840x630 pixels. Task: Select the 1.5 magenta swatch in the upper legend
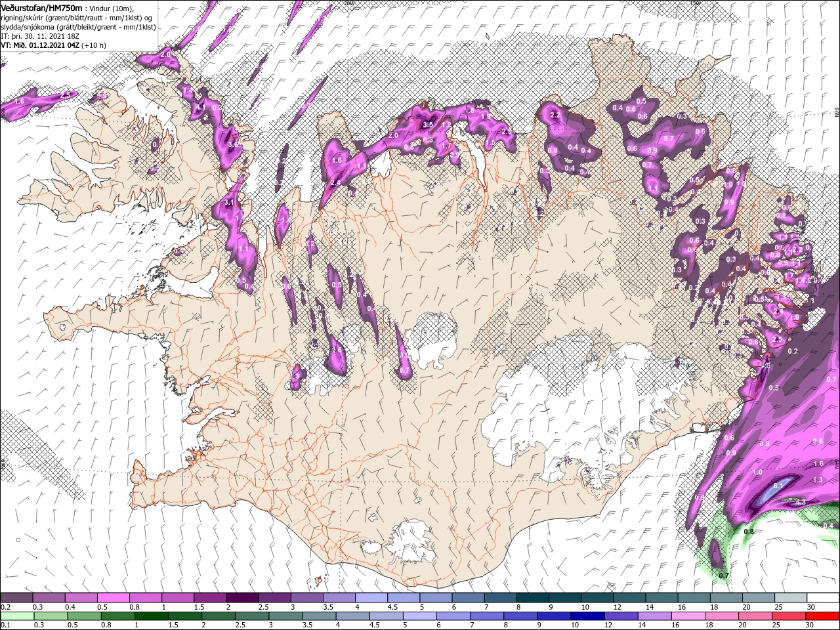click(209, 598)
